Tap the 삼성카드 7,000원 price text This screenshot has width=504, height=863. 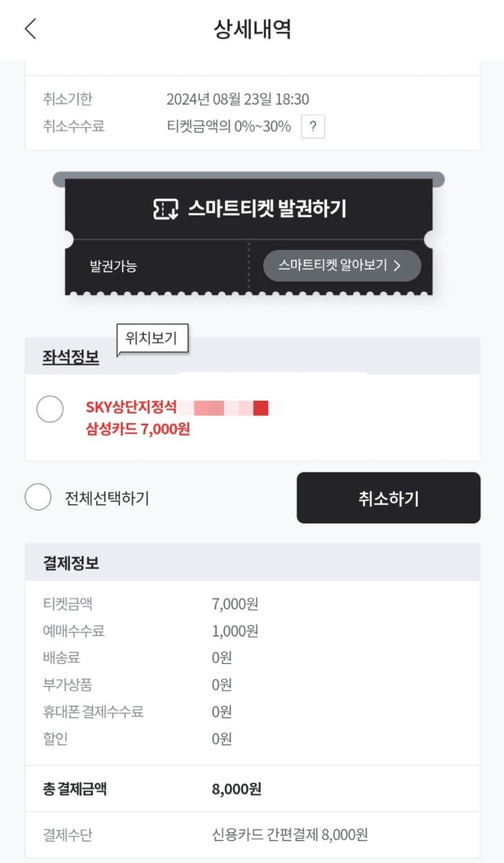138,429
